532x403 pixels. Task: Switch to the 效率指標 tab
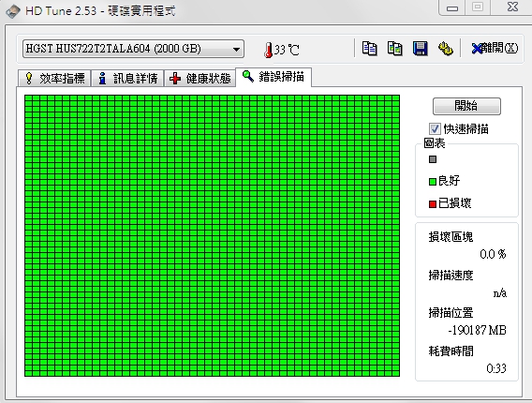point(54,79)
